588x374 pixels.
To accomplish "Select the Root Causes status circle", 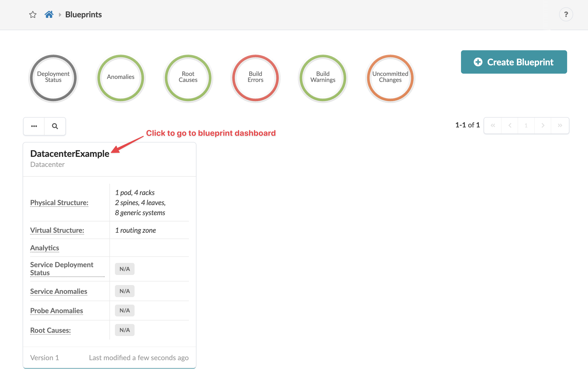I will pyautogui.click(x=188, y=77).
